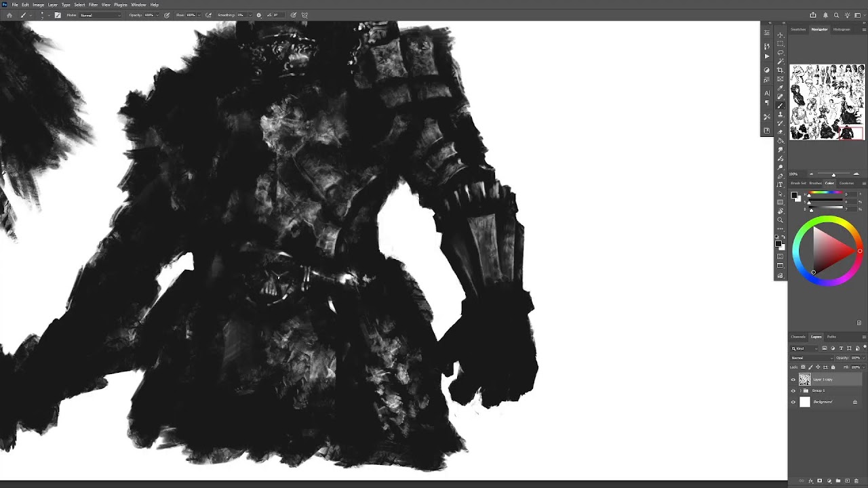868x488 pixels.
Task: Select the Eraser tool
Action: (781, 131)
